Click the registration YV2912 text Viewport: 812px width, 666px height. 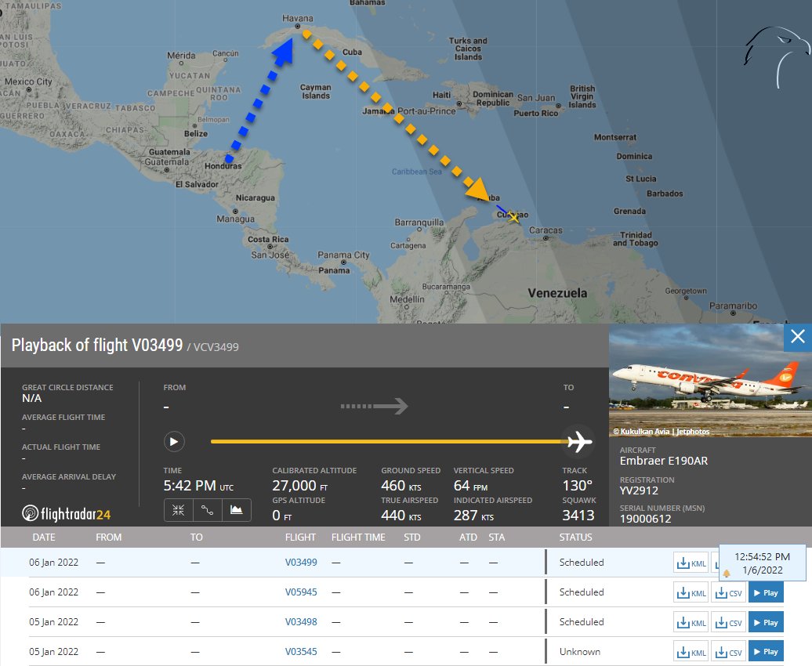639,490
